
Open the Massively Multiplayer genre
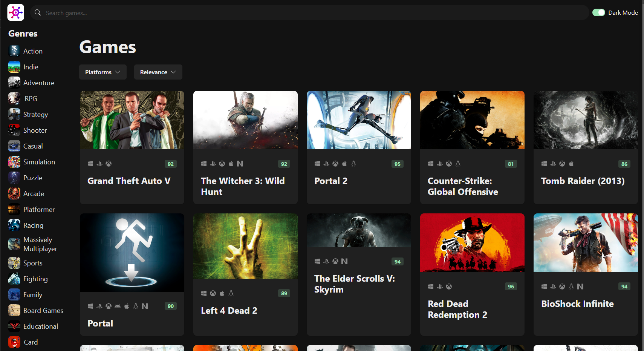40,244
